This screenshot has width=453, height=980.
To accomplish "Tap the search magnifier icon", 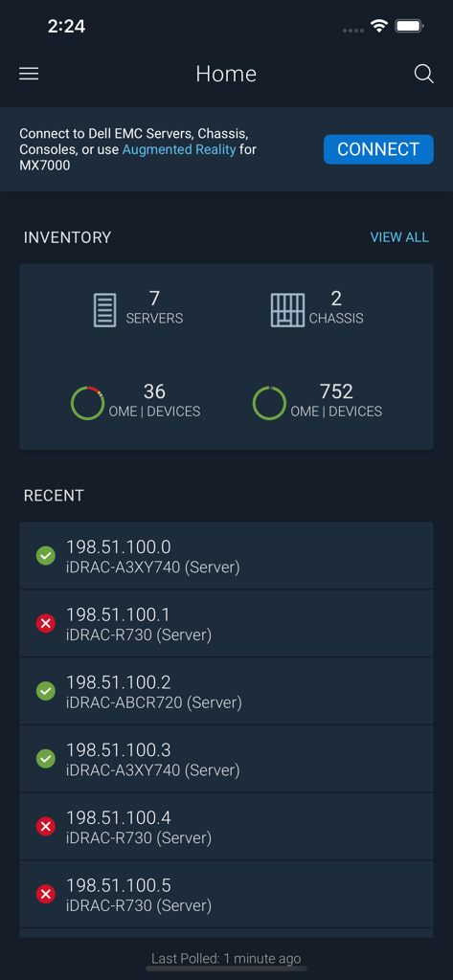I will (423, 74).
